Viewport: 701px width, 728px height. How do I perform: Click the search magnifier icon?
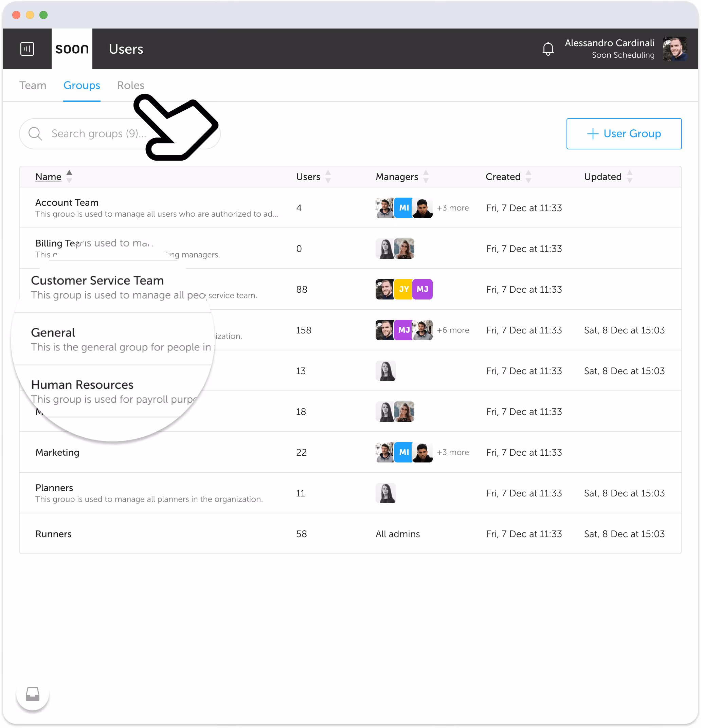pyautogui.click(x=35, y=134)
